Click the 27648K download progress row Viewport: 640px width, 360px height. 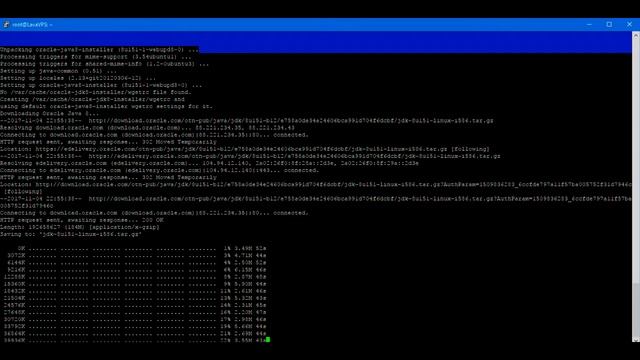135,312
